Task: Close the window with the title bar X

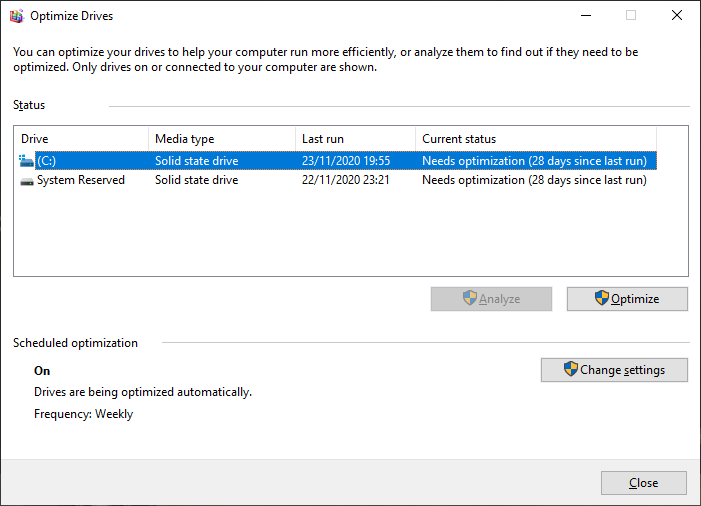Action: [x=677, y=16]
